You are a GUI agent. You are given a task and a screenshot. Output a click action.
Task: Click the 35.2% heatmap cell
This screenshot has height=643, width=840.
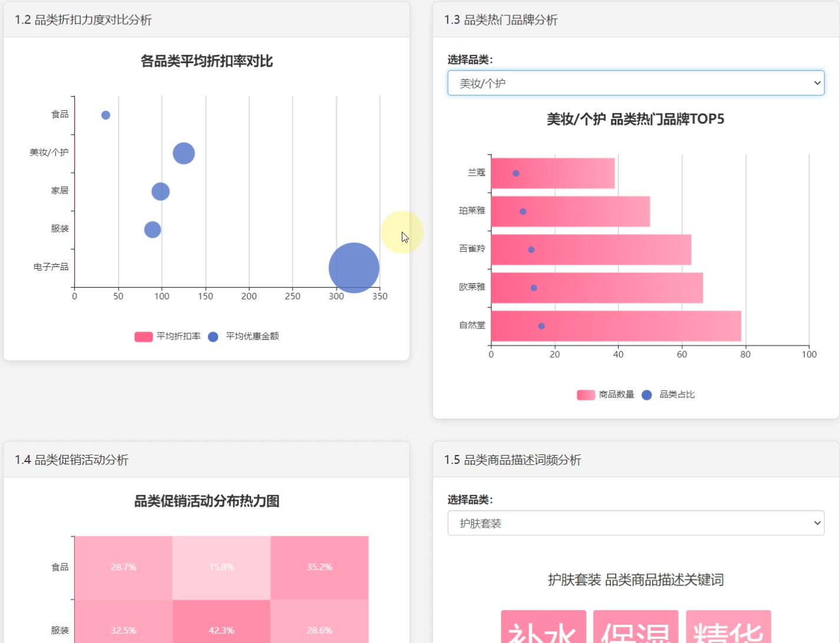coord(320,568)
